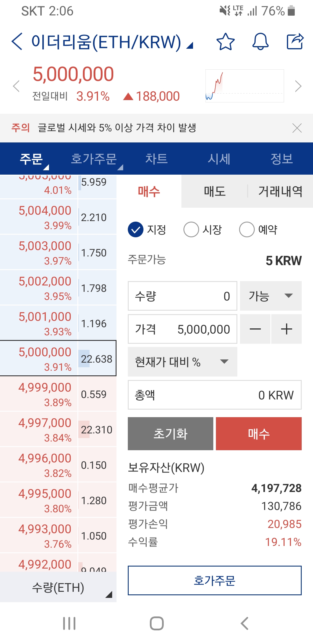Switch to the 매도 sell tab
The height and width of the screenshot is (644, 313).
click(x=214, y=191)
